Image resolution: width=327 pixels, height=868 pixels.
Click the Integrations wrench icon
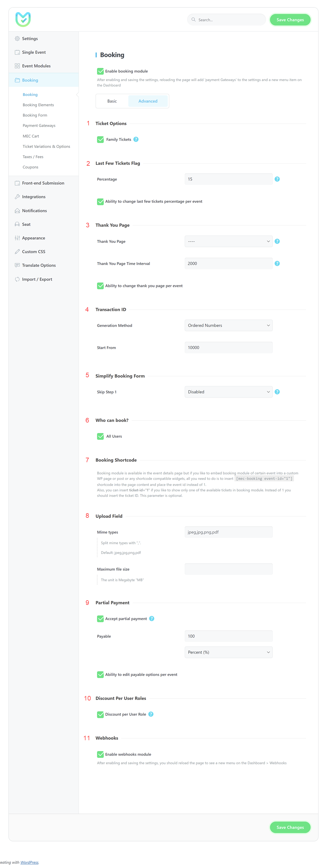[17, 197]
